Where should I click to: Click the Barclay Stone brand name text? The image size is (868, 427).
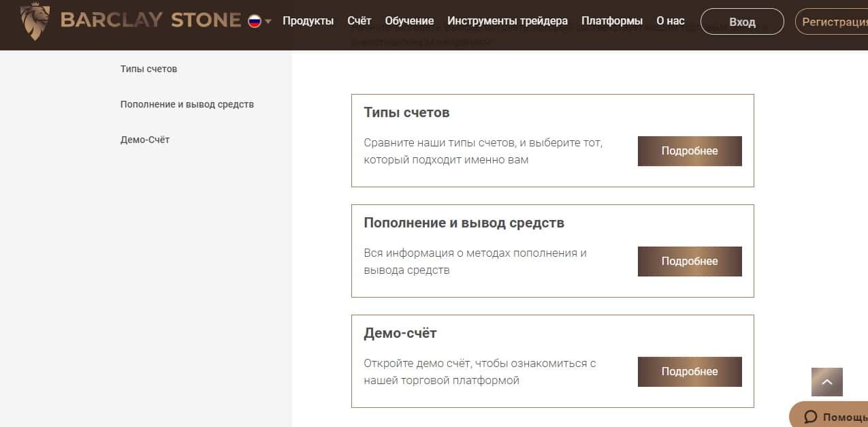coord(150,20)
